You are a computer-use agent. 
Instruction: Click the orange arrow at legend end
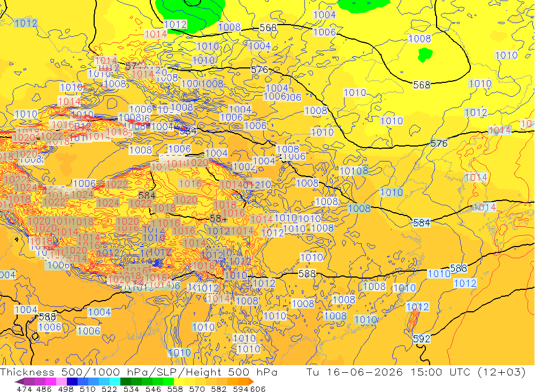click(x=250, y=381)
